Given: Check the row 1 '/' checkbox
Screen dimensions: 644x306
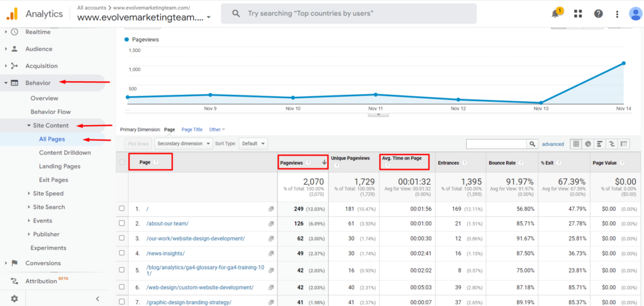Looking at the screenshot, I should pyautogui.click(x=122, y=209).
